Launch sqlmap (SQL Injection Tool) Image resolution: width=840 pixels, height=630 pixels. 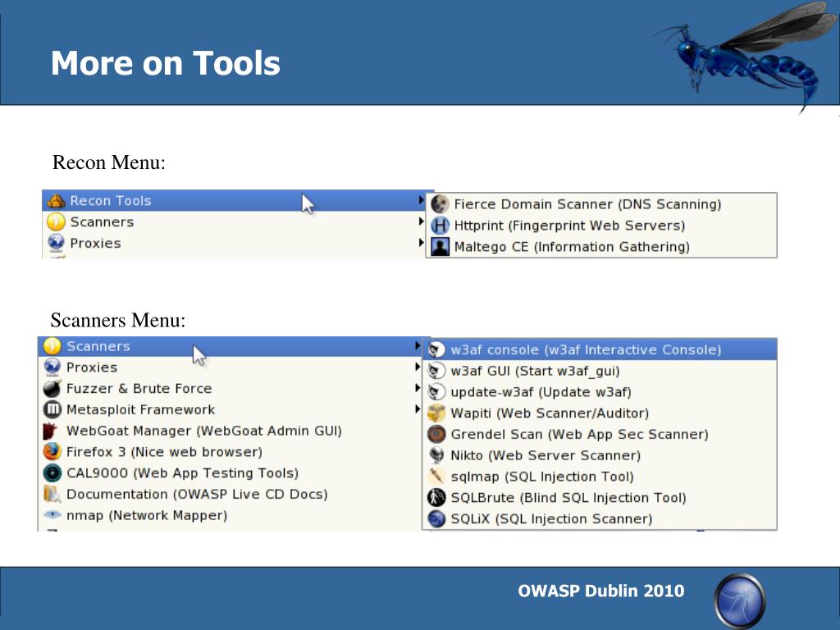coord(600,477)
